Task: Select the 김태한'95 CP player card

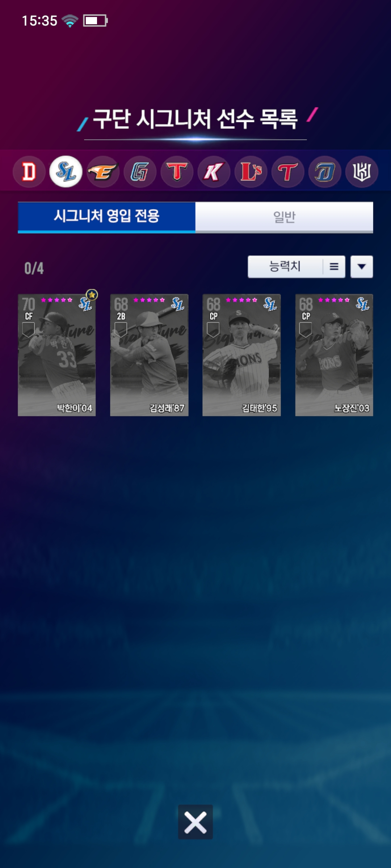Action: pos(241,355)
